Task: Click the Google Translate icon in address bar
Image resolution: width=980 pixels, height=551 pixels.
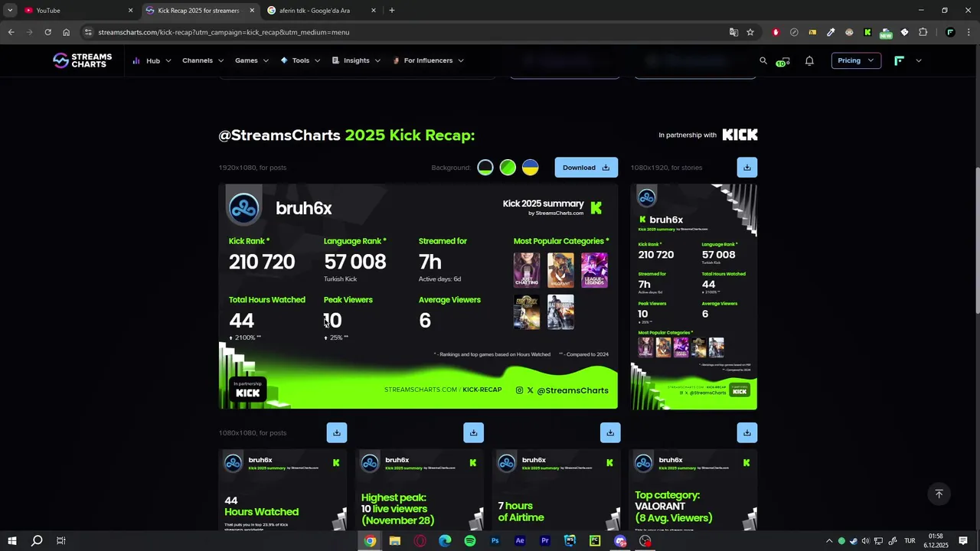Action: tap(733, 32)
